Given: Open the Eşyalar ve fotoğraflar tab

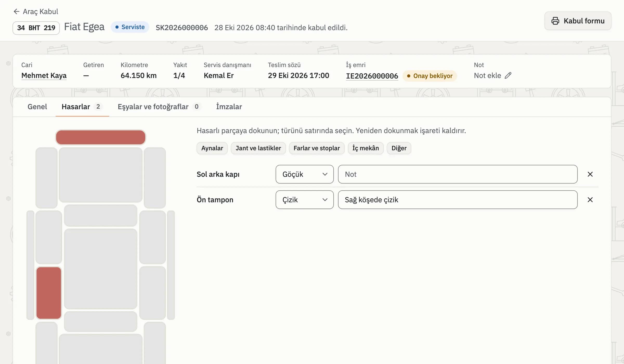Looking at the screenshot, I should coord(159,107).
